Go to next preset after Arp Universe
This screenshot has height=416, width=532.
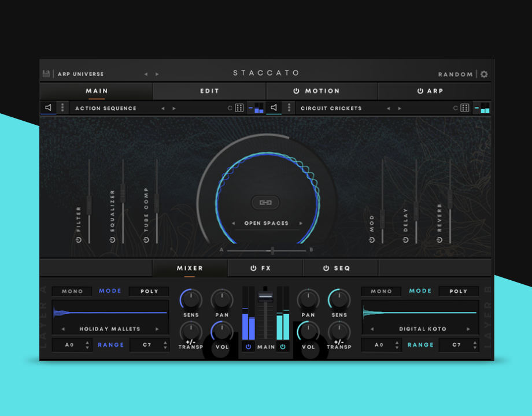click(157, 75)
